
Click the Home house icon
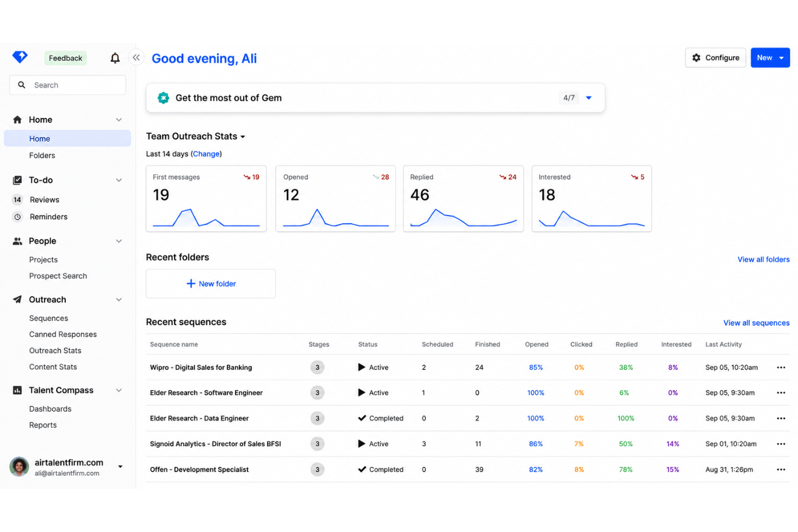point(17,120)
